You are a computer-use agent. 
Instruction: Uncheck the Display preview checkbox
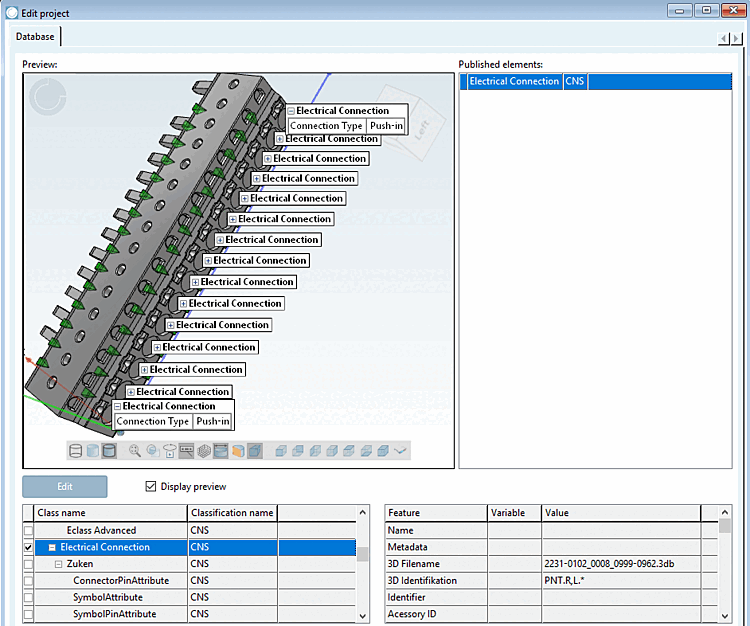pyautogui.click(x=151, y=487)
